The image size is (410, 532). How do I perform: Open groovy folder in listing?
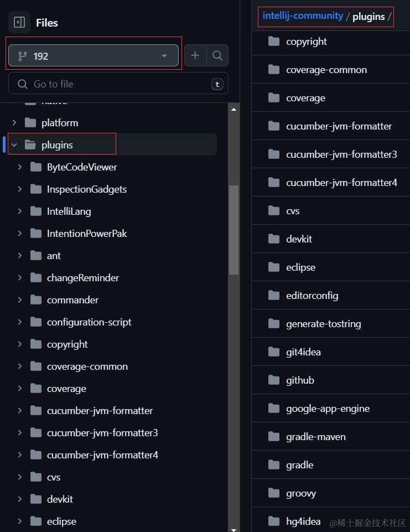pyautogui.click(x=301, y=493)
